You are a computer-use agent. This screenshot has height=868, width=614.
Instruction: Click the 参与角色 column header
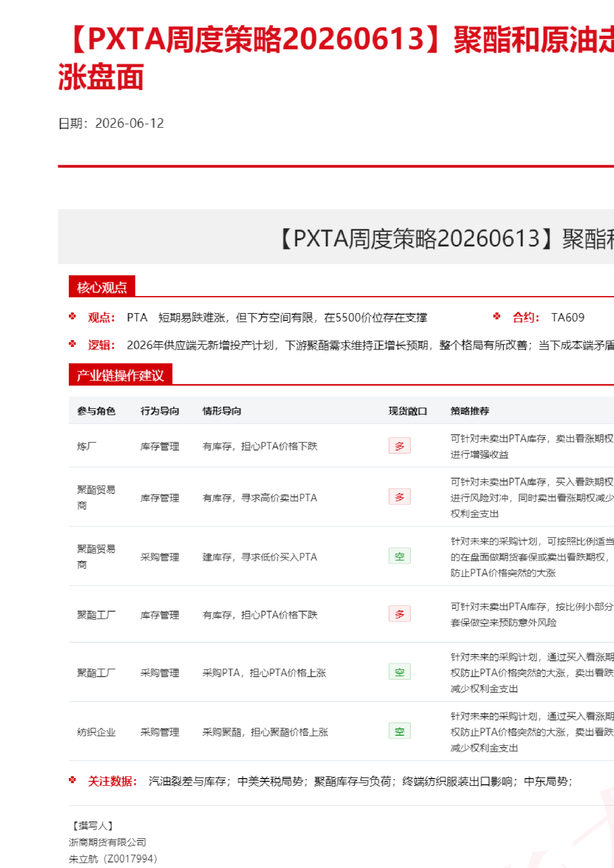tap(96, 411)
